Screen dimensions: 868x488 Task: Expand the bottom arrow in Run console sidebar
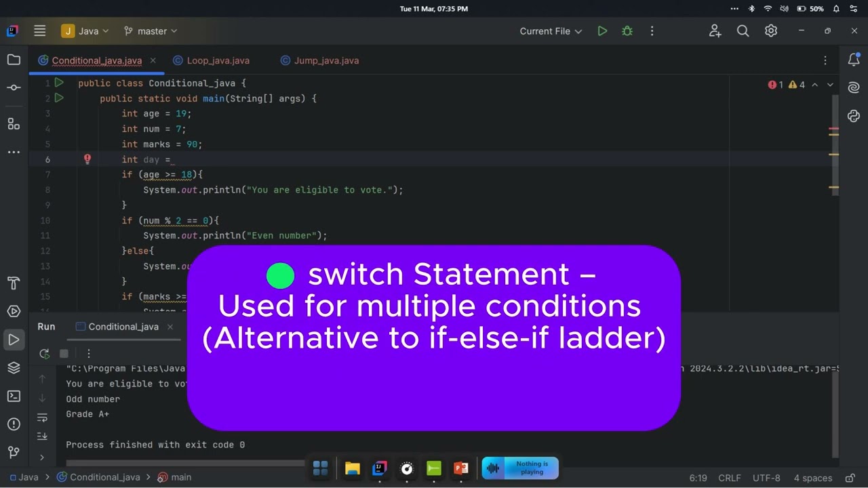click(x=42, y=457)
